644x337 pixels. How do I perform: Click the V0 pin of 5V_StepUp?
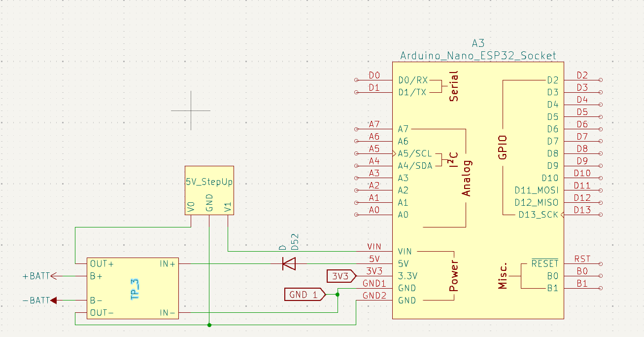[x=191, y=207]
